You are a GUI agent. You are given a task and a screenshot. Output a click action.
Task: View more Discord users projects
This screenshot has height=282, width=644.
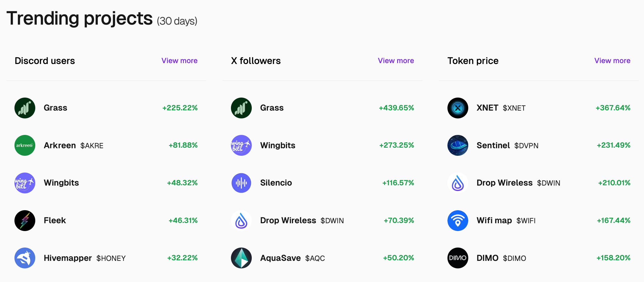(179, 61)
